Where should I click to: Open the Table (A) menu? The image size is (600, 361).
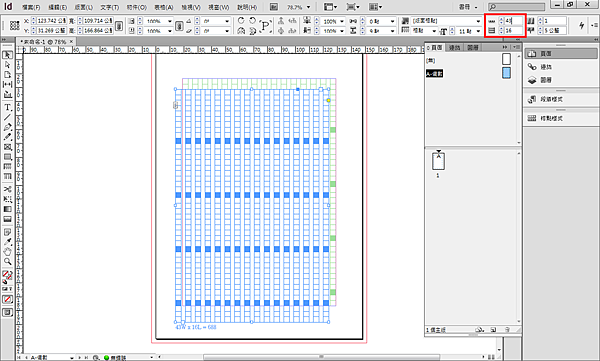(x=164, y=7)
